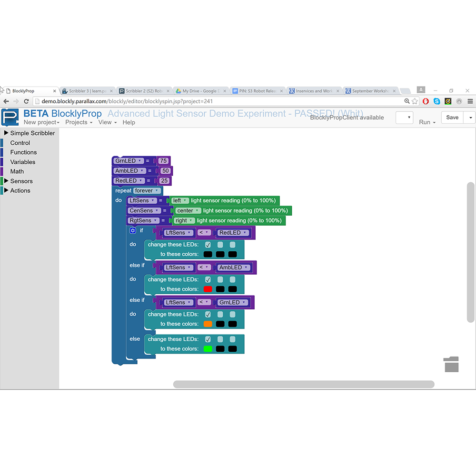Click the browser address bar URL

(127, 101)
